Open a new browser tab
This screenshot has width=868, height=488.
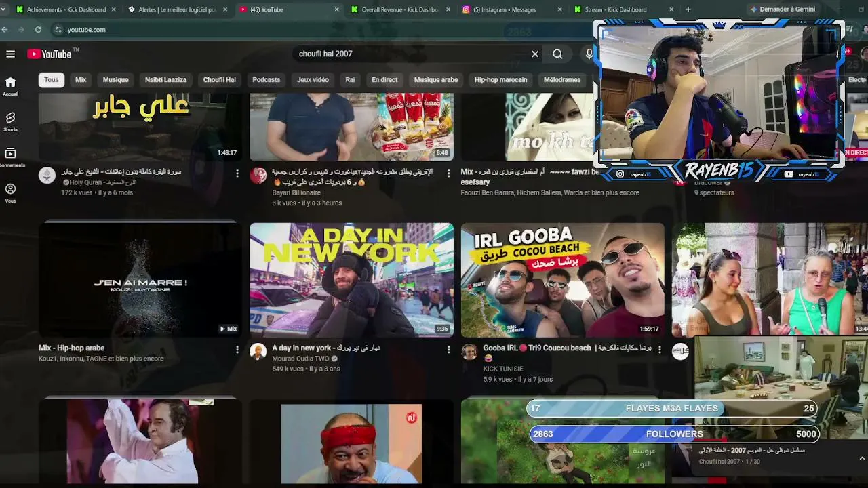pos(688,9)
